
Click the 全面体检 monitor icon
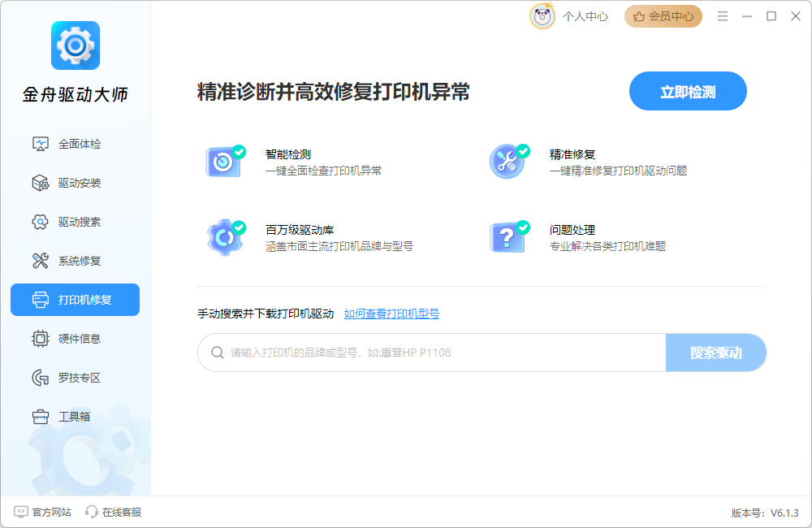click(x=41, y=144)
